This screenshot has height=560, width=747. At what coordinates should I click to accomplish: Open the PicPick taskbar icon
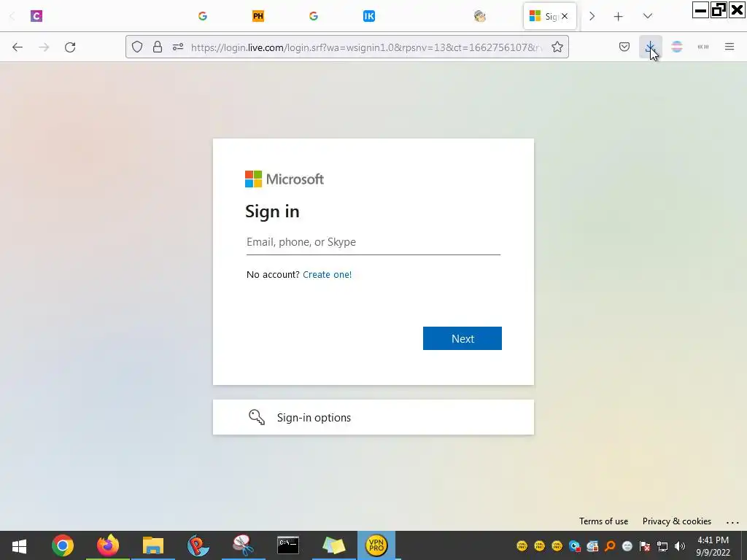198,545
